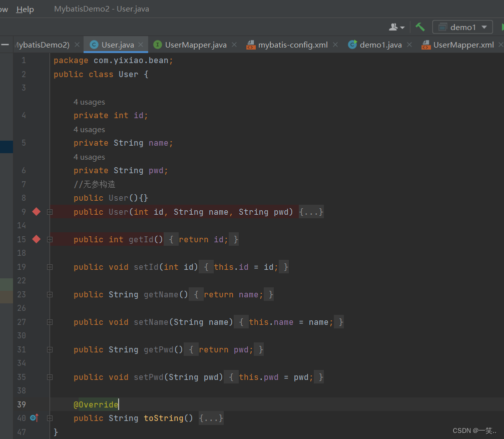
Task: Click the UserMapper.java interface icon
Action: [x=158, y=45]
